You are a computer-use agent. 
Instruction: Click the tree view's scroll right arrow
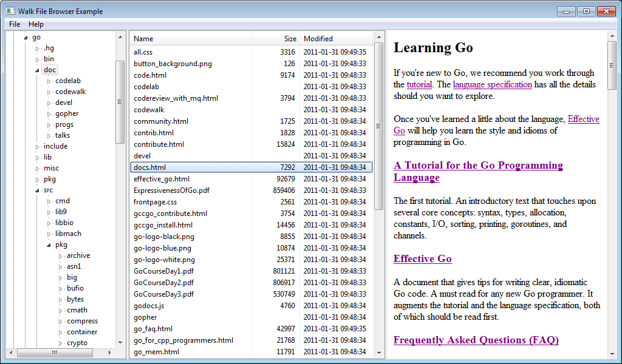(109, 352)
